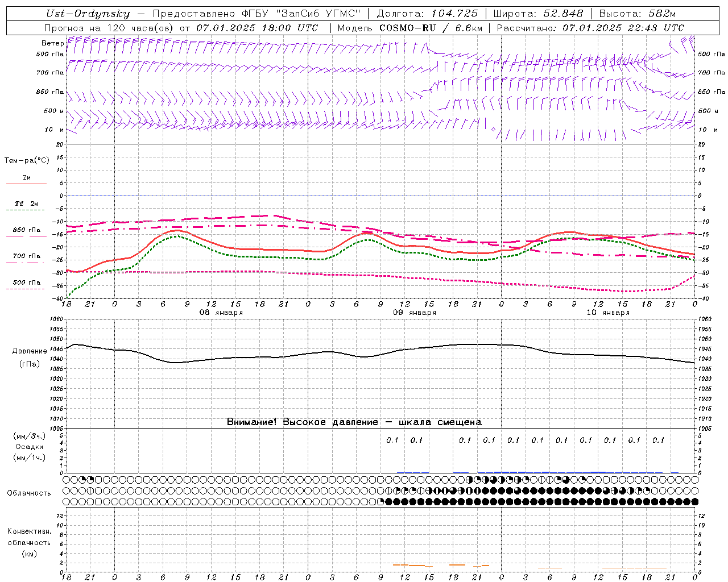Select the '10 января' date label

(x=608, y=313)
